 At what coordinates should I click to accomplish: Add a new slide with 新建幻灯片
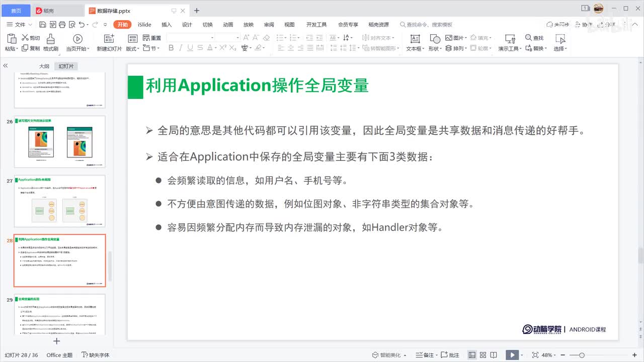coord(109,42)
